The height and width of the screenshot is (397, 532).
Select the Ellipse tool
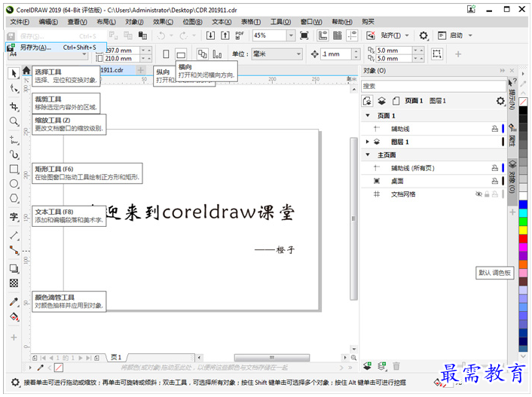[x=14, y=184]
